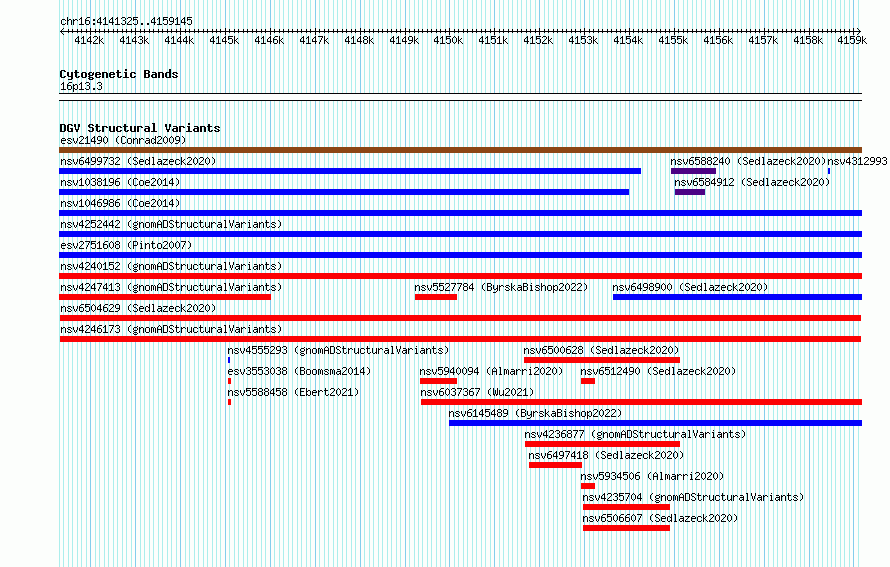Click variant nsv1038196 (Coe2014) label

tap(120, 182)
